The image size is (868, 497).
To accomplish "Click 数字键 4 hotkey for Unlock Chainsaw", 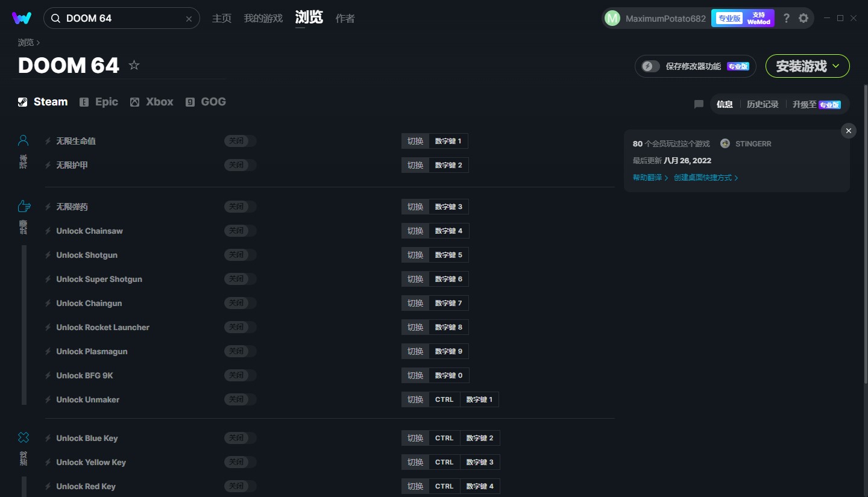I will (448, 231).
